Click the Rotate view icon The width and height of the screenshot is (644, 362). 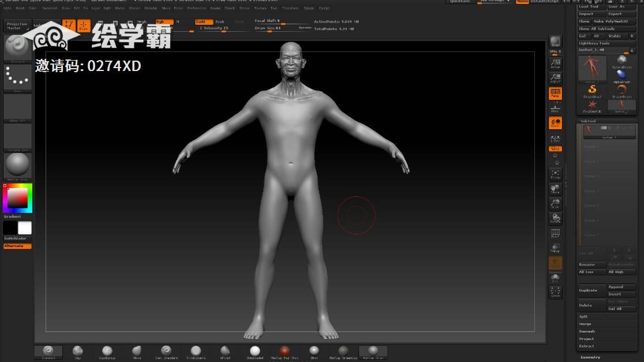pyautogui.click(x=555, y=219)
